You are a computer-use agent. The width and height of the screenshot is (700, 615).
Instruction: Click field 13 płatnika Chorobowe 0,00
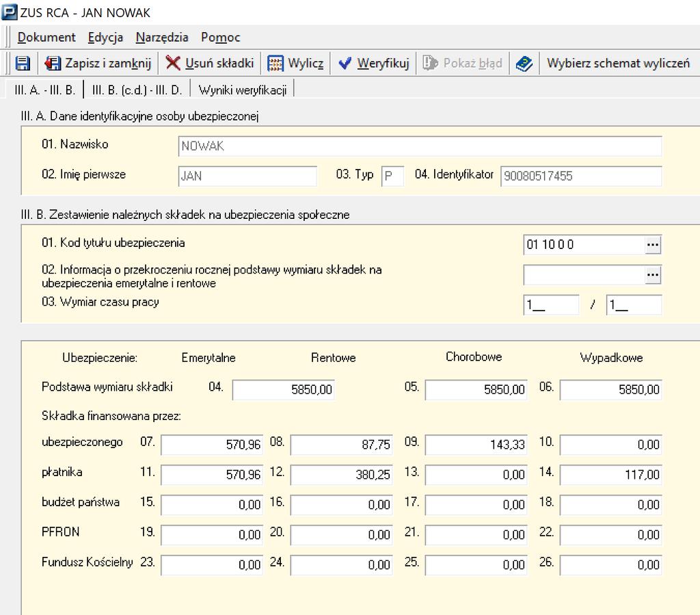point(476,474)
